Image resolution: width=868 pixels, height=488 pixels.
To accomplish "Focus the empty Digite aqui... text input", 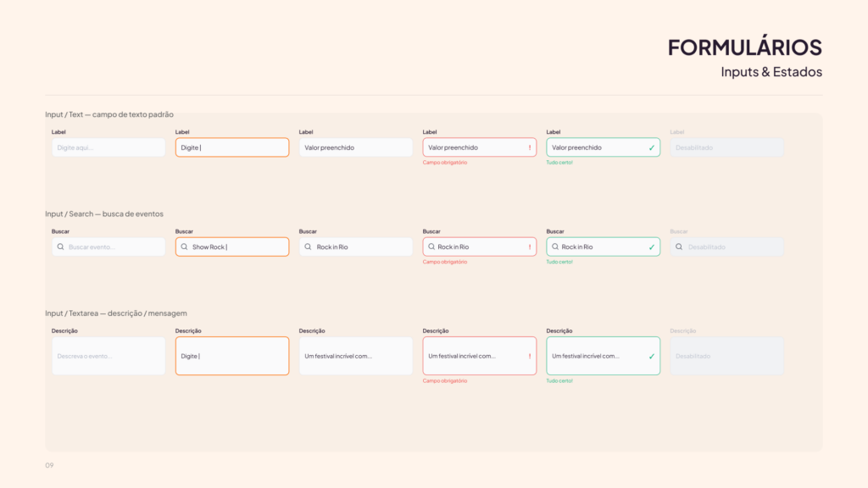I will tap(108, 147).
